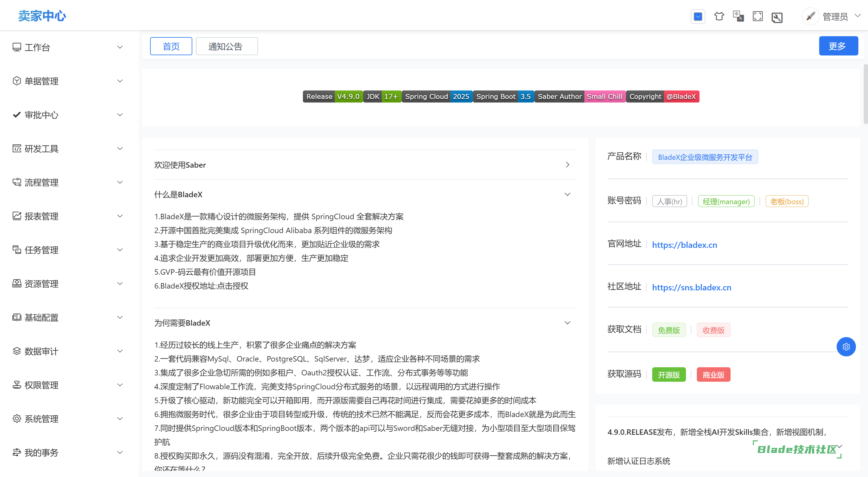Open the wrench notepad debug icon
Screen dimensions: 868x477
777,17
